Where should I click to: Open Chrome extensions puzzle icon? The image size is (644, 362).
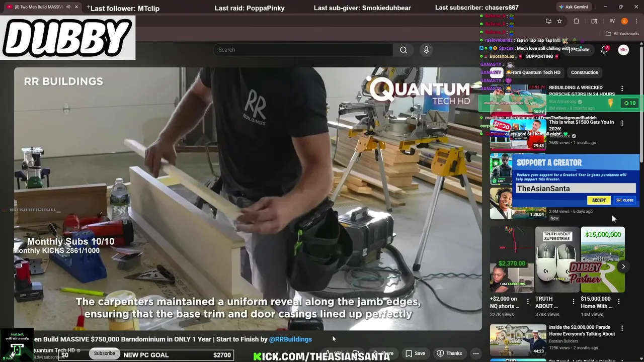click(577, 21)
